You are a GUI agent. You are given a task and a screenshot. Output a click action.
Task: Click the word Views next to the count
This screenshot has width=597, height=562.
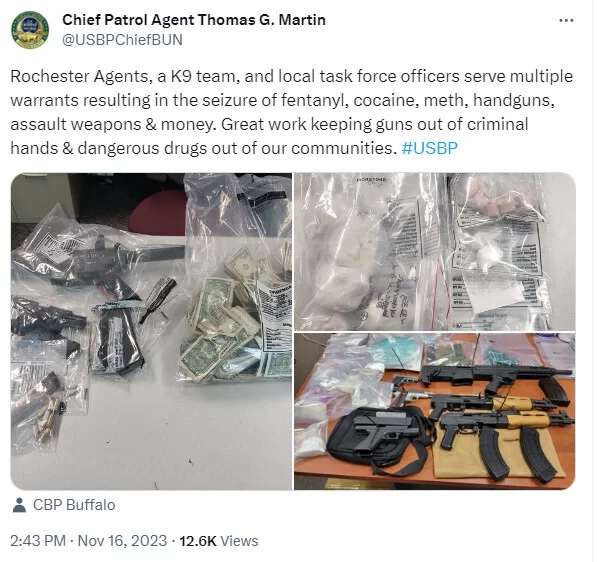(x=239, y=541)
